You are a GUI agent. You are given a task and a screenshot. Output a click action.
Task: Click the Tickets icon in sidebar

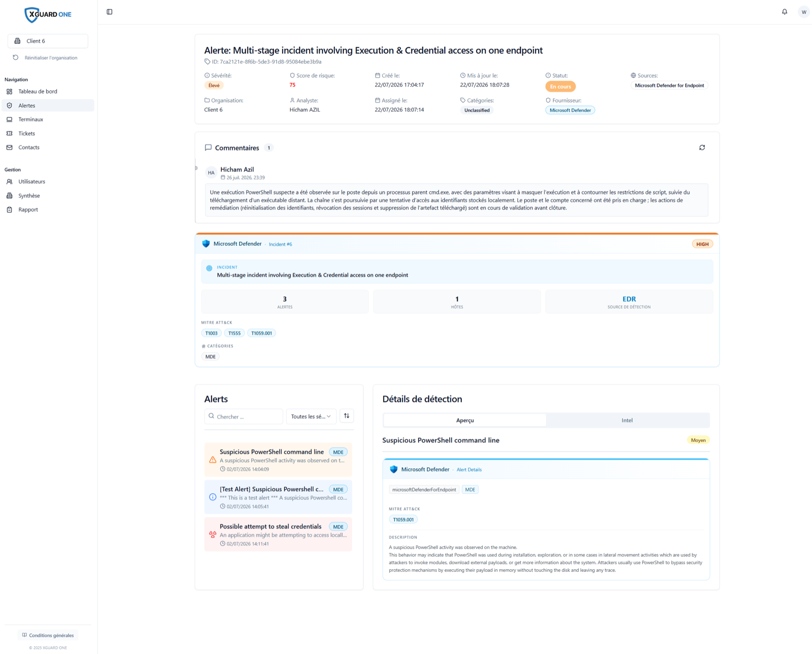(x=10, y=134)
